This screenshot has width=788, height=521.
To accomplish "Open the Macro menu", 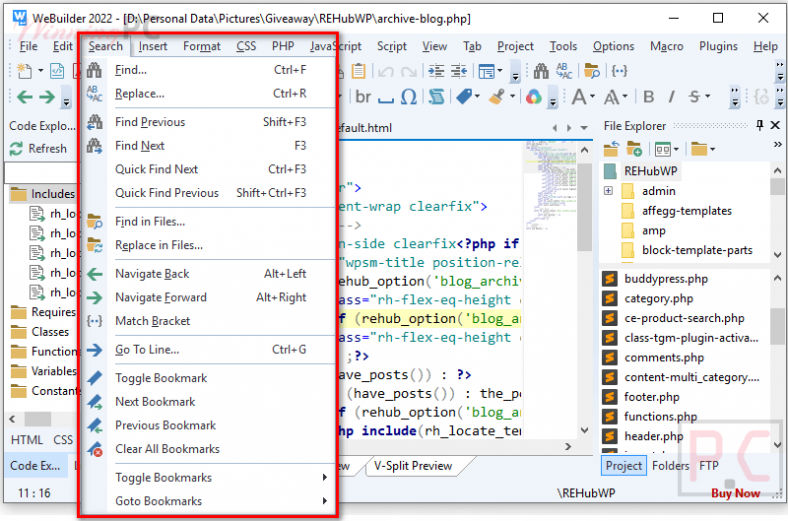I will click(666, 46).
